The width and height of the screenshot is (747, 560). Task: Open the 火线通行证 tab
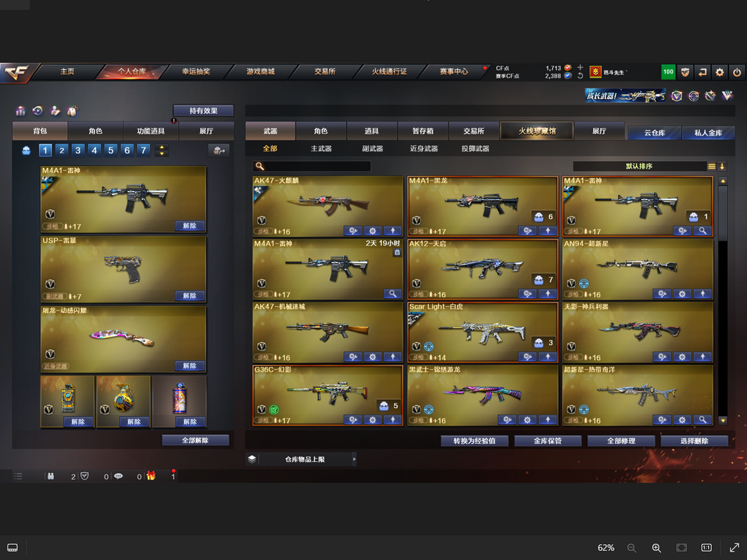[389, 71]
